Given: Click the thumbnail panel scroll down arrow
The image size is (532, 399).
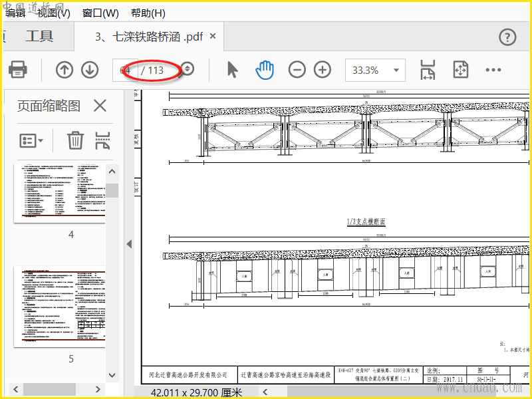Looking at the screenshot, I should 112,375.
